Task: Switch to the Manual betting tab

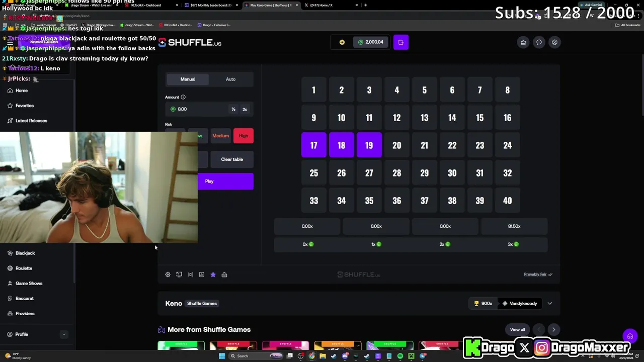Action: [x=188, y=79]
